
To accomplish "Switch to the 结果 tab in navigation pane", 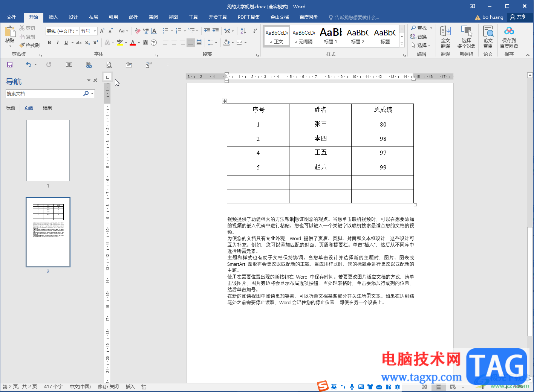I will click(x=47, y=108).
